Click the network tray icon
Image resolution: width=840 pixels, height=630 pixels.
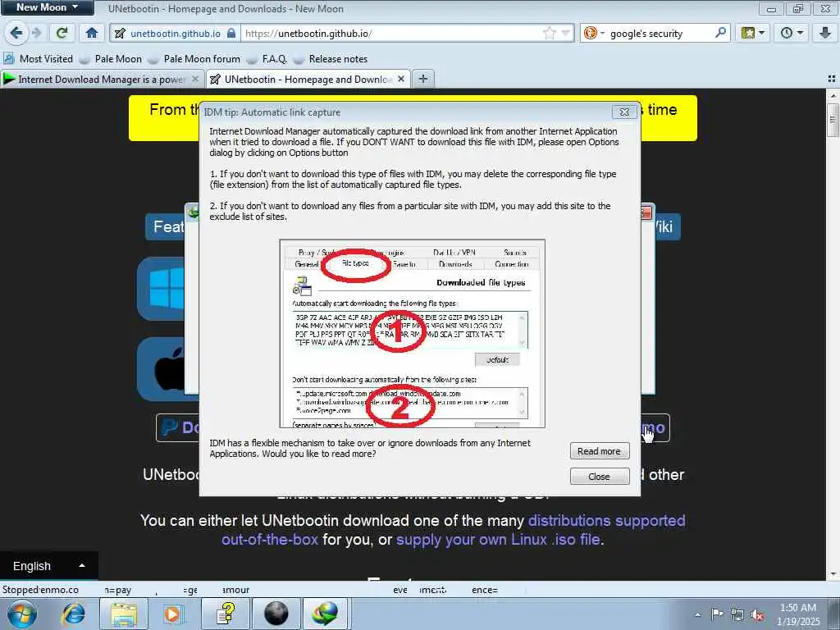tap(737, 614)
